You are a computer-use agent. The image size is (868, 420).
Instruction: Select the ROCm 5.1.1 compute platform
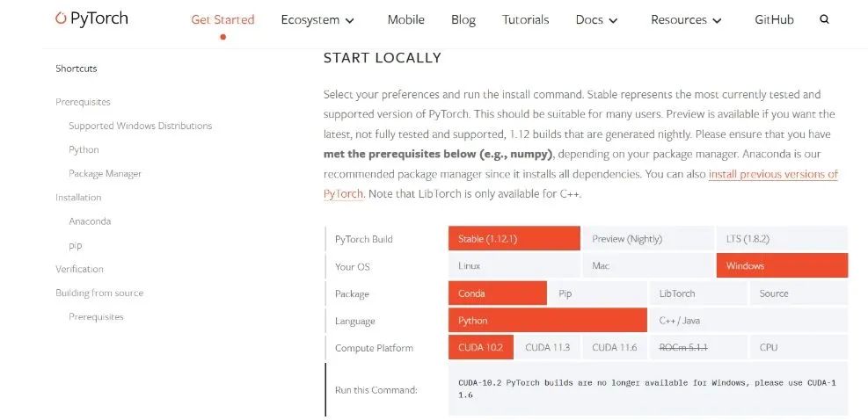click(697, 347)
